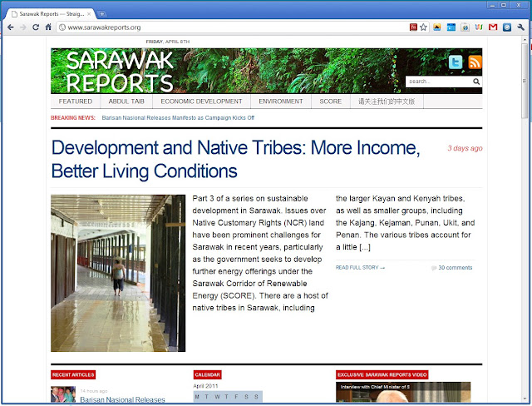Click the Twitter icon in site header

click(x=456, y=62)
